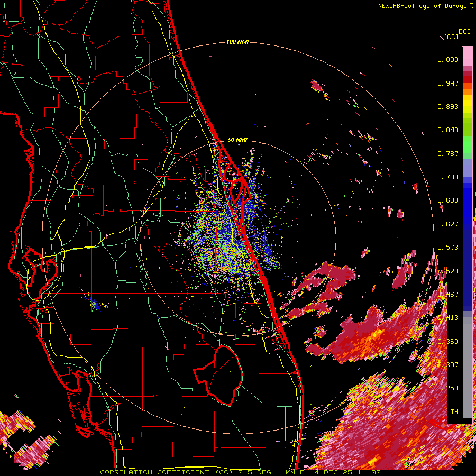Pick the bright green color bar segment
This screenshot has height=476, width=476.
click(467, 144)
